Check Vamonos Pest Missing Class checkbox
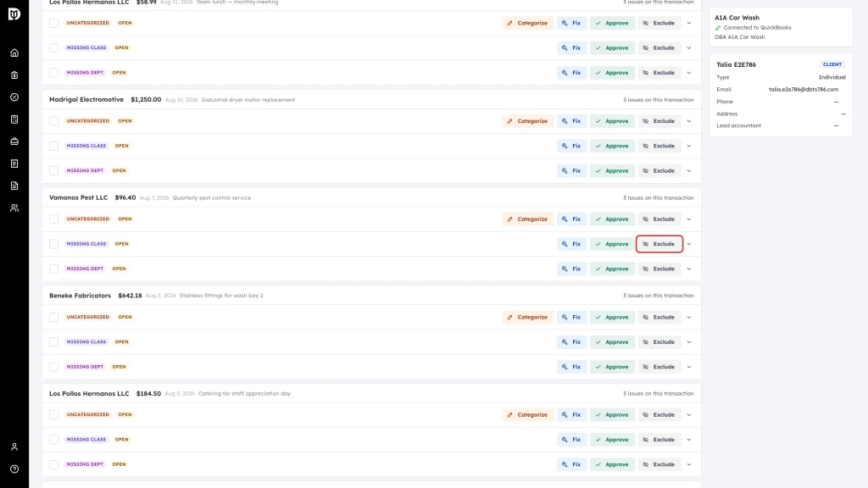This screenshot has width=868, height=488. tap(53, 244)
